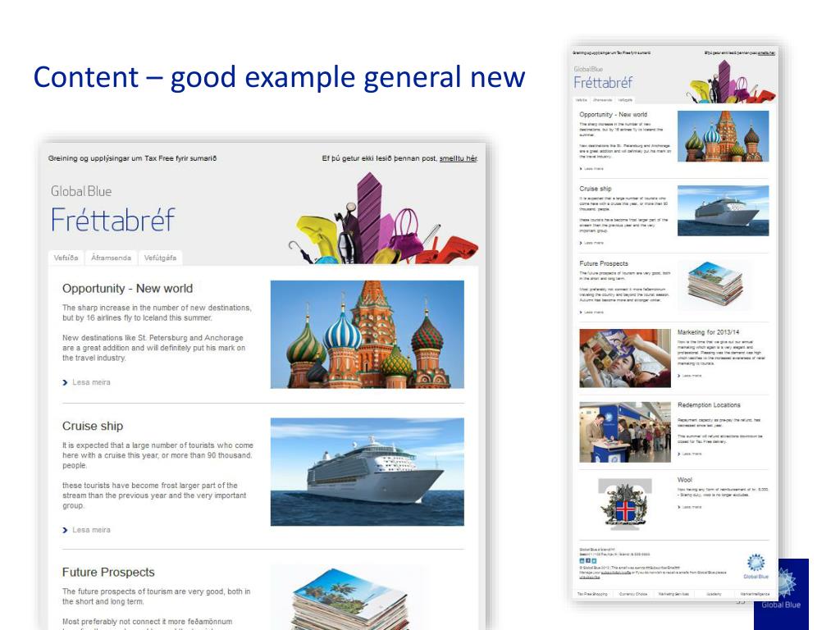Image resolution: width=840 pixels, height=630 pixels.
Task: Click the 'smelltu hér' link in small newsletter
Action: (x=767, y=53)
